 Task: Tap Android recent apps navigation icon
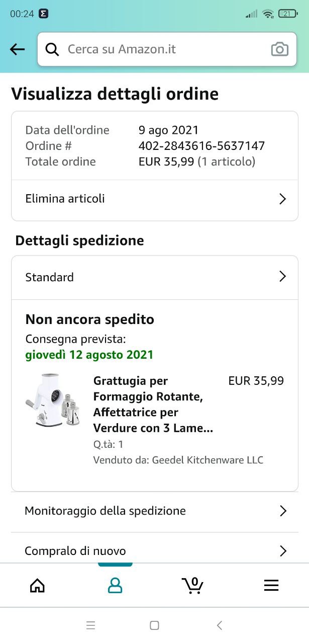tap(91, 625)
